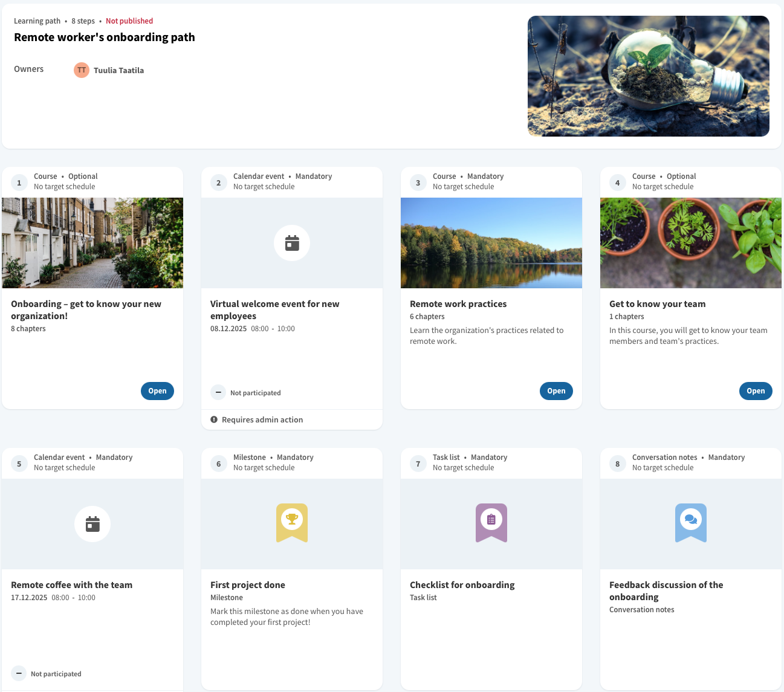Open Feedback discussion of the onboarding title

[666, 590]
